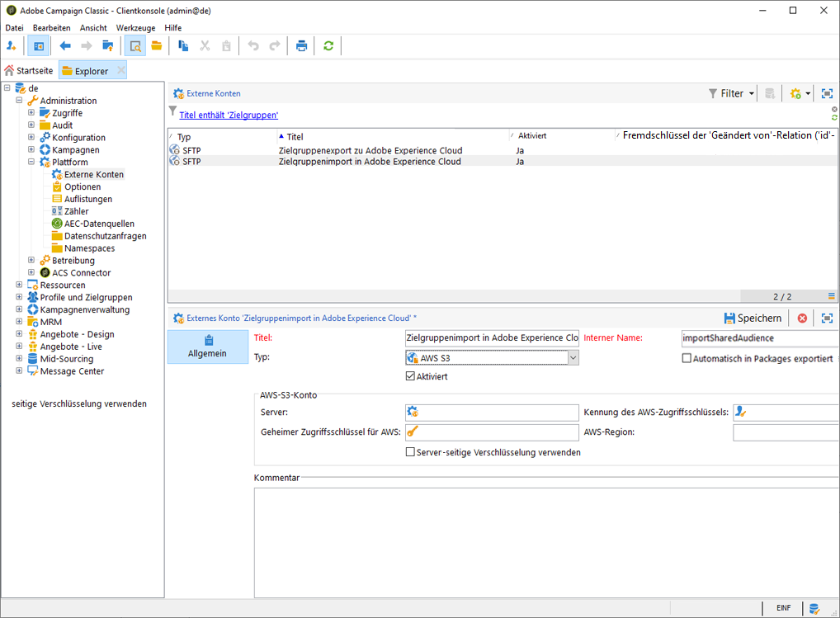
Task: Click the undo arrow in toolbar
Action: [x=253, y=46]
